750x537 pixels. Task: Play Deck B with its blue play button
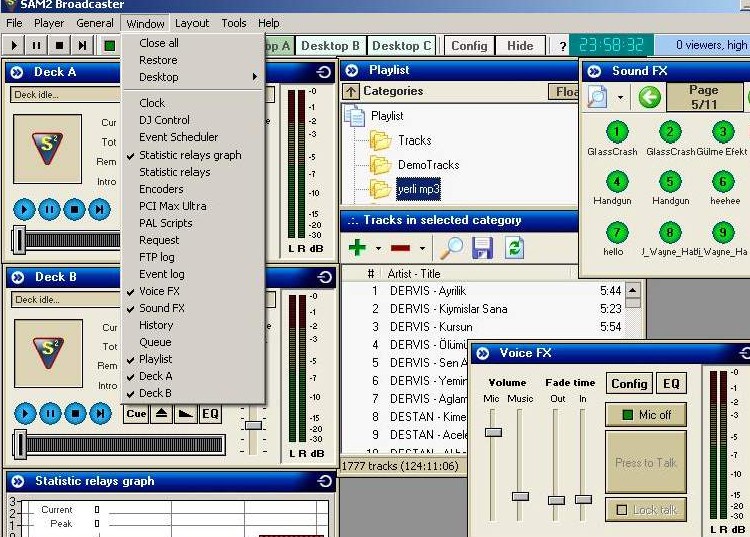pyautogui.click(x=25, y=414)
